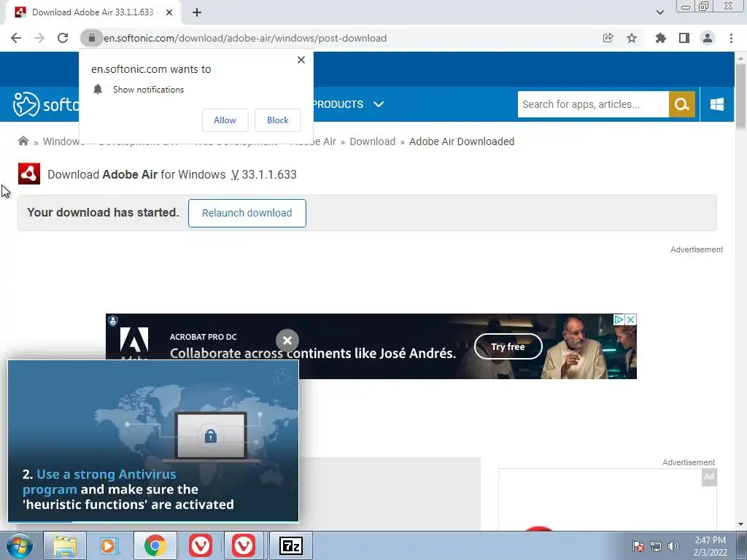Bookmark this page with the star
This screenshot has width=747, height=560.
632,38
